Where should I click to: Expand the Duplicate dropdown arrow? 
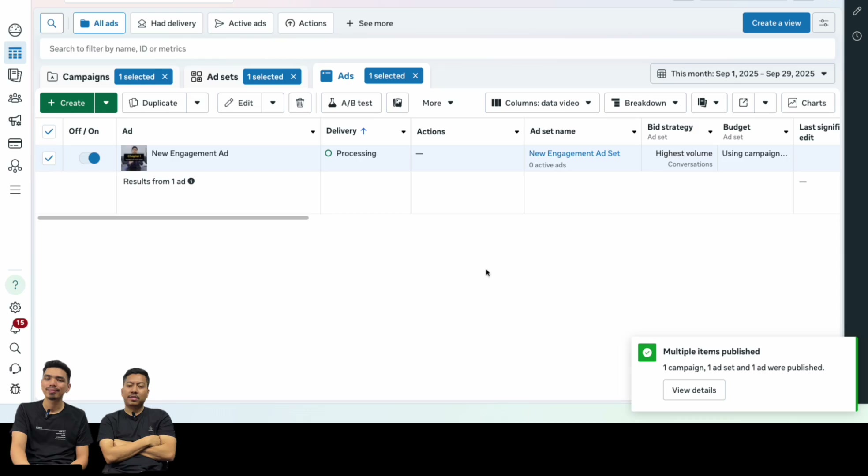click(x=197, y=103)
